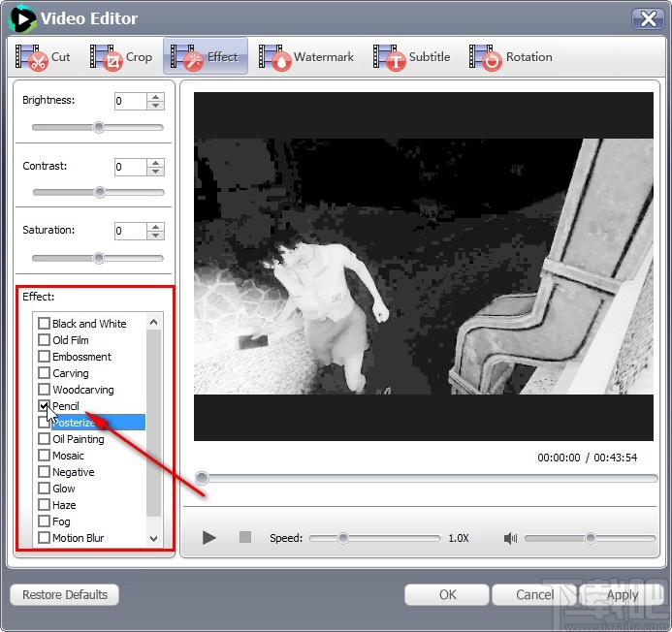The height and width of the screenshot is (632, 672).
Task: Check the Motion Blur effect
Action: (x=44, y=537)
